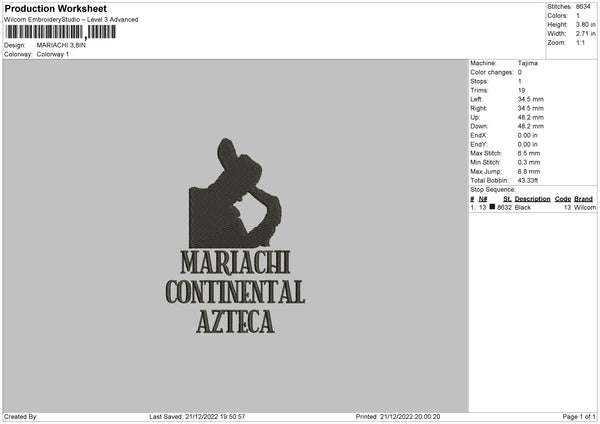Screen dimensions: 600x424
Task: Click the Total Bobbin value 43.33ft
Action: coord(528,180)
